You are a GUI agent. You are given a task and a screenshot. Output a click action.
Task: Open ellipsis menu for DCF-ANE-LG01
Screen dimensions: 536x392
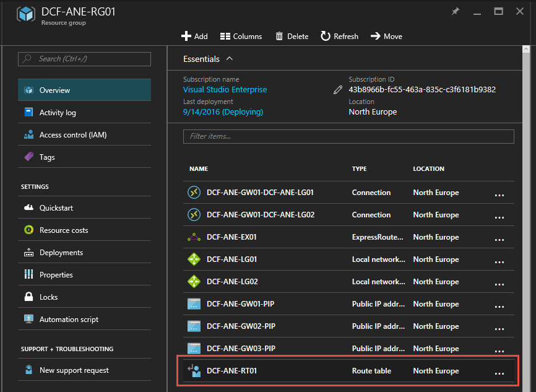point(499,261)
